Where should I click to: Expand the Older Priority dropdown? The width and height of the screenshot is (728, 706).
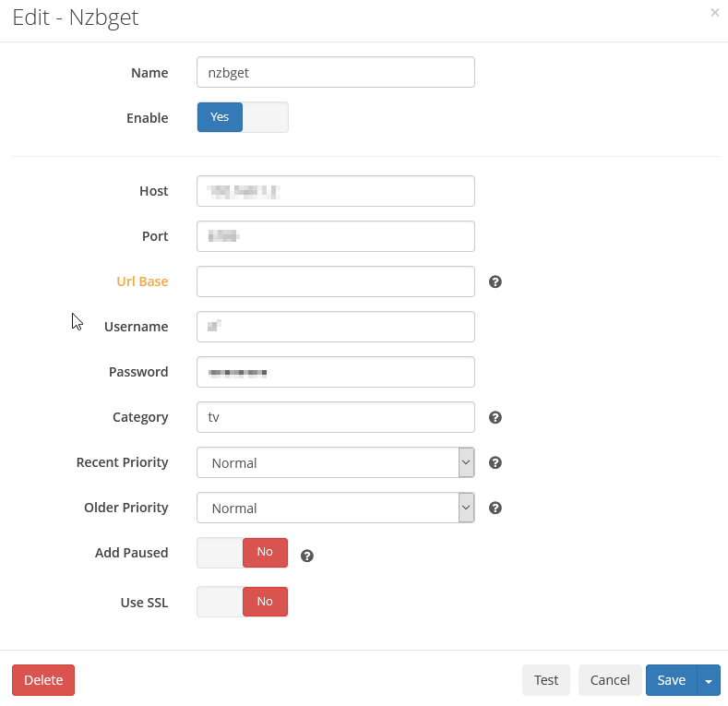click(x=336, y=508)
